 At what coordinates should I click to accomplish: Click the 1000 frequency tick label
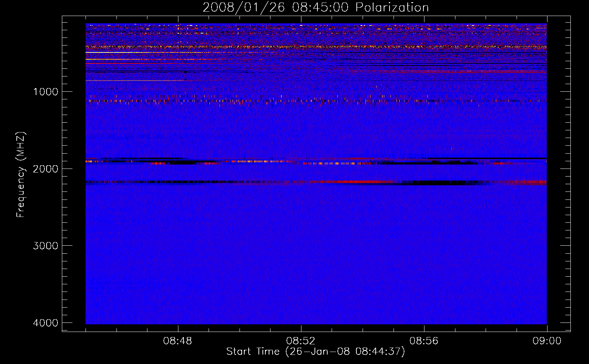46,92
